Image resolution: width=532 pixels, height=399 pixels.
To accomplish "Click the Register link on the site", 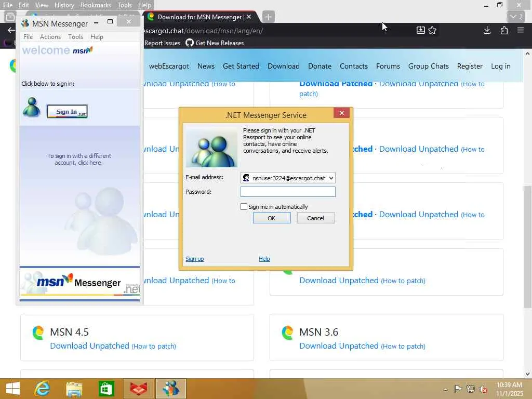I will (x=470, y=66).
